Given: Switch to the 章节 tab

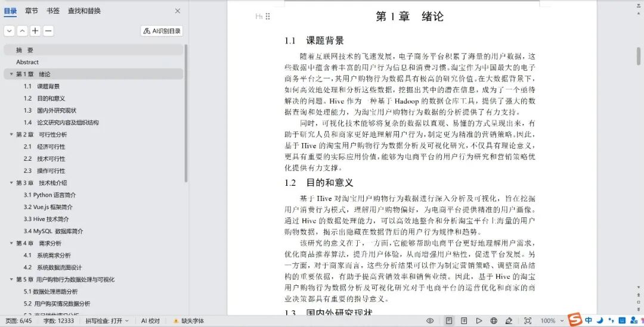Looking at the screenshot, I should pos(31,11).
